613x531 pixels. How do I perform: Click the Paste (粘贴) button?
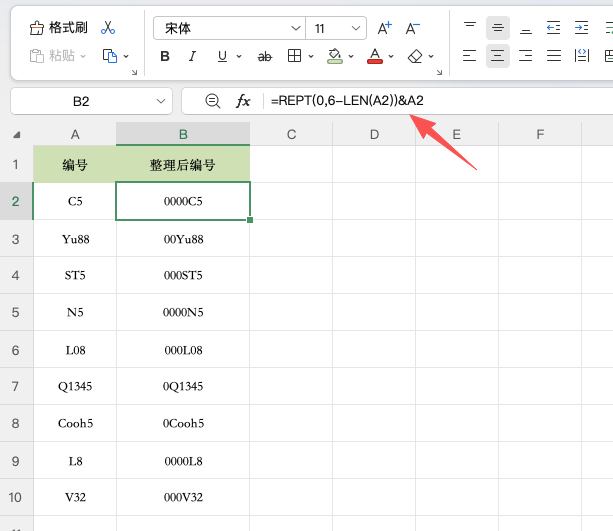click(x=52, y=56)
